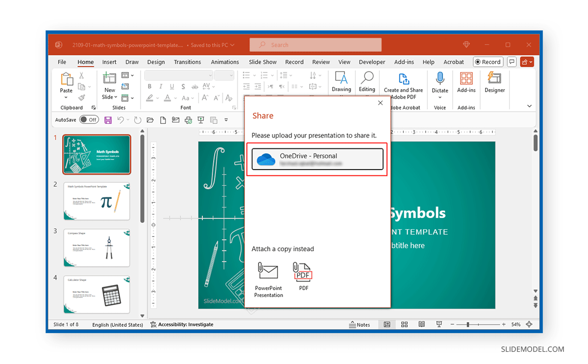This screenshot has width=588, height=364.
Task: Open the Paste options dropdown arrow
Action: (x=66, y=97)
